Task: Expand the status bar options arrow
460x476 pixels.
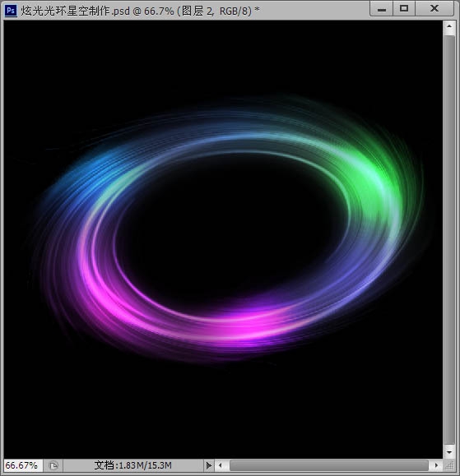Action: point(208,465)
